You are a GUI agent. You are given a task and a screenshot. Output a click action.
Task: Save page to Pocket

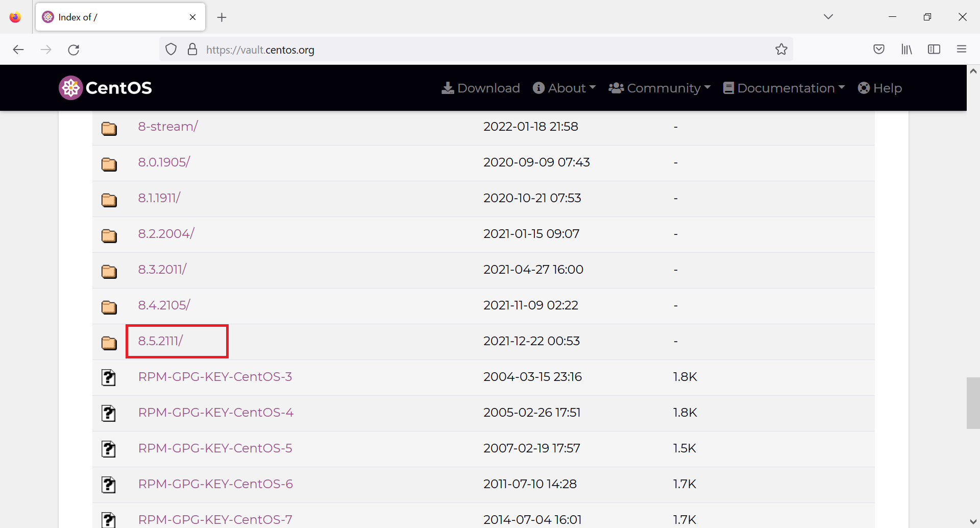879,49
